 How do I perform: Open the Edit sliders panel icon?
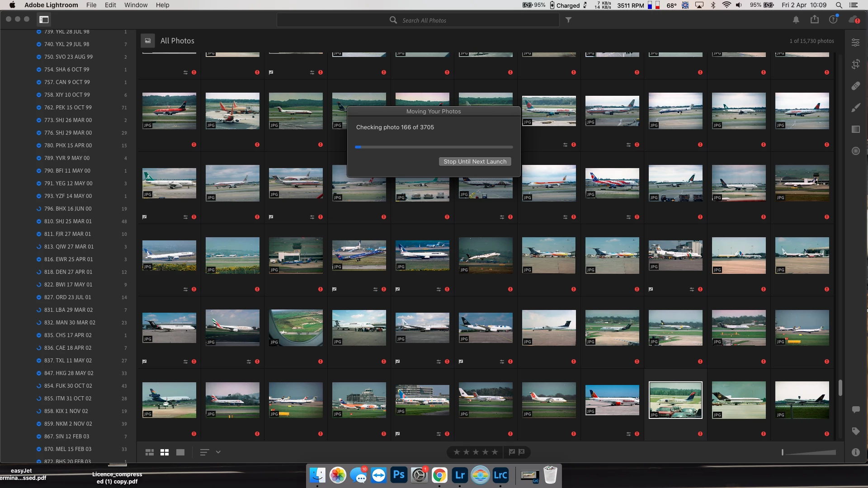855,42
